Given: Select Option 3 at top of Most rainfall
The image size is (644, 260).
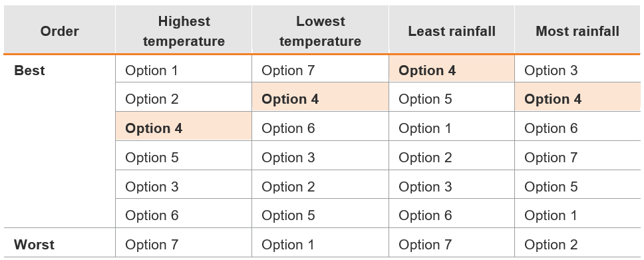Looking at the screenshot, I should [x=551, y=70].
